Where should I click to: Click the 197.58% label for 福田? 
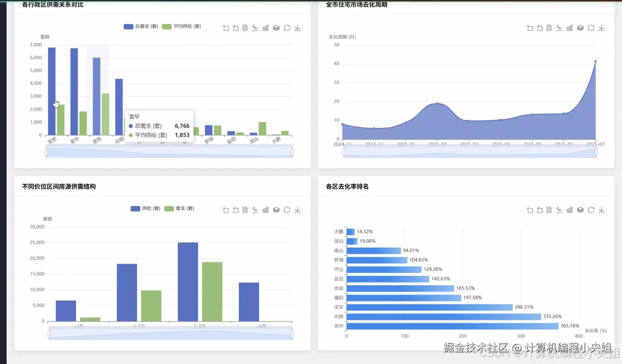point(473,298)
